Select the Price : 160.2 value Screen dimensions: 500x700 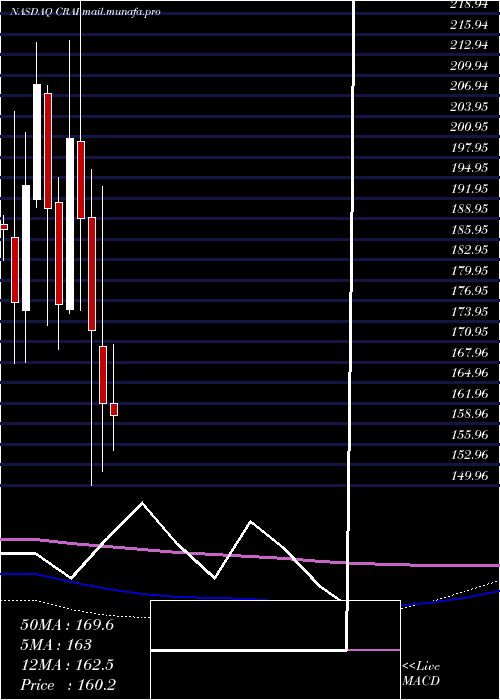(68, 685)
